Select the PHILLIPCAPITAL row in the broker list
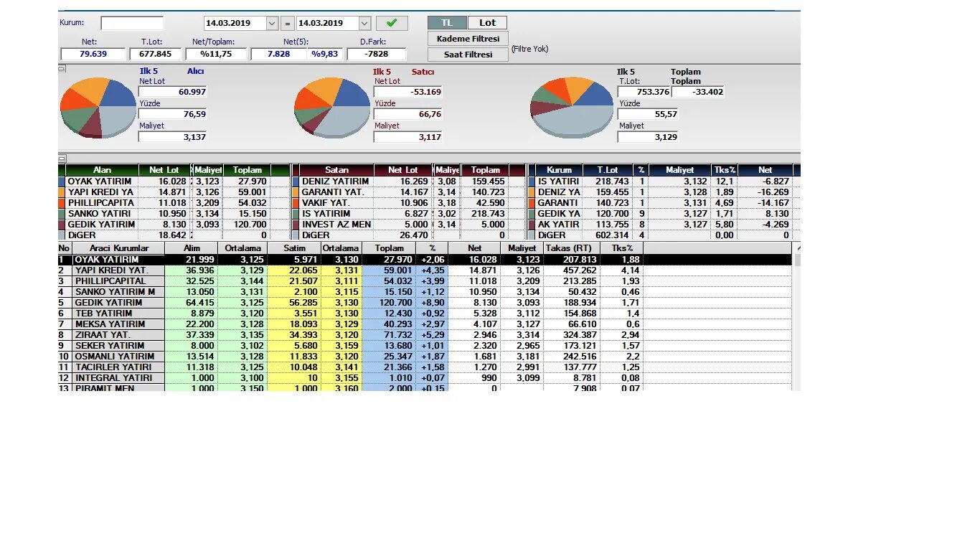This screenshot has width=980, height=551. pos(425,281)
